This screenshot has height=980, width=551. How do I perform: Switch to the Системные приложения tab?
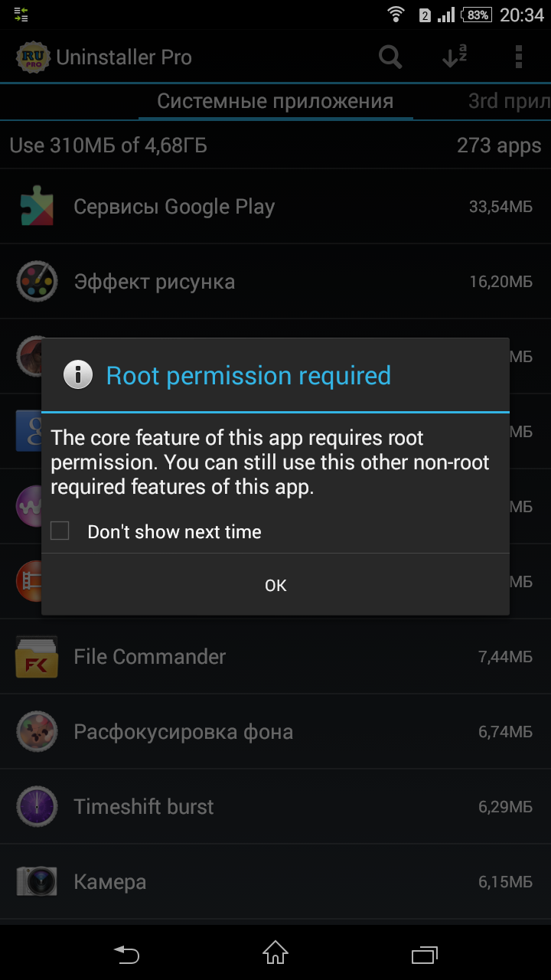(275, 101)
